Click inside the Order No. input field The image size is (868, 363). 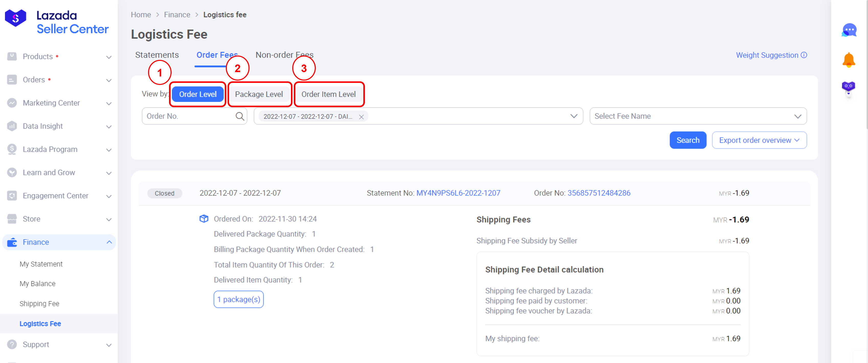click(x=185, y=116)
